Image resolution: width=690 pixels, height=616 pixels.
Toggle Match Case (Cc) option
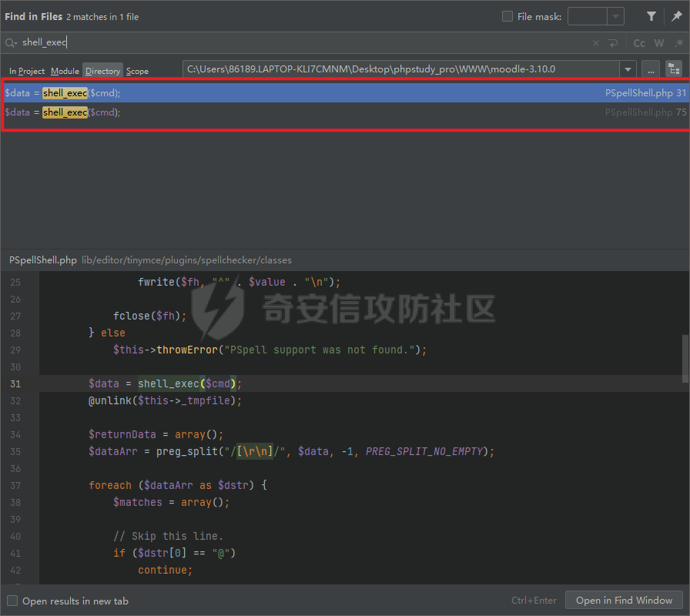(x=639, y=43)
